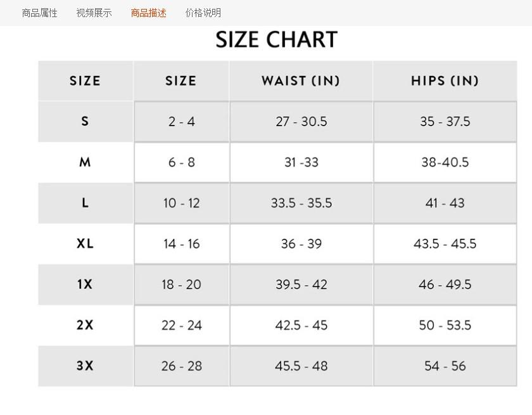Select the 46 - 49.5 hips cell
This screenshot has height=415, width=532.
coord(445,284)
